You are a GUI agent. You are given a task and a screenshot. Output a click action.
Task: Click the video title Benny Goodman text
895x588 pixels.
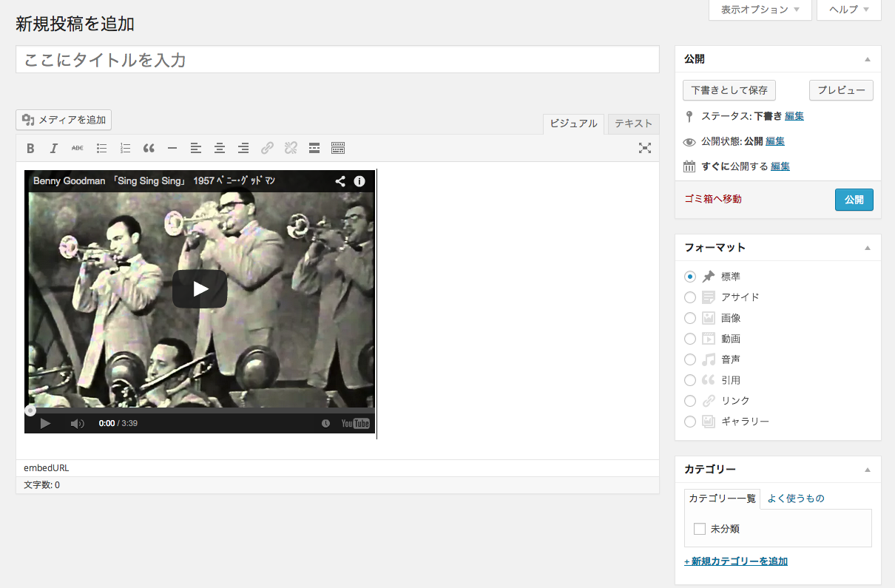(155, 181)
